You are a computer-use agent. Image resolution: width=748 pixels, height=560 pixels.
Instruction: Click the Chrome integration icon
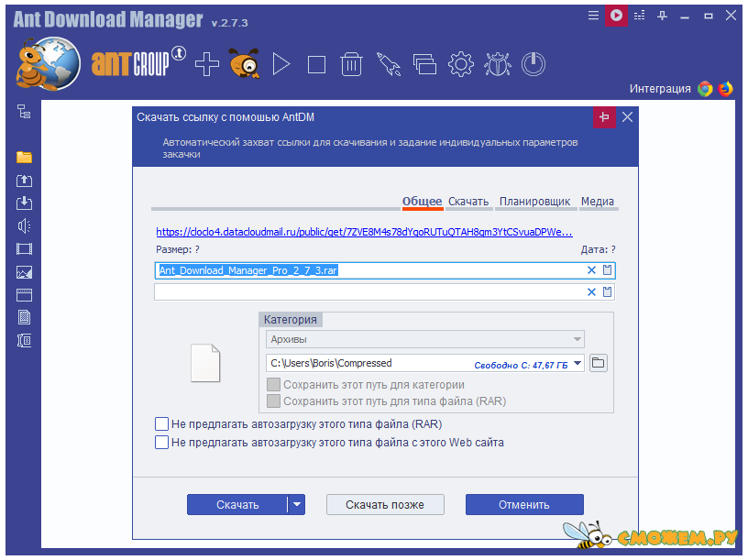705,89
